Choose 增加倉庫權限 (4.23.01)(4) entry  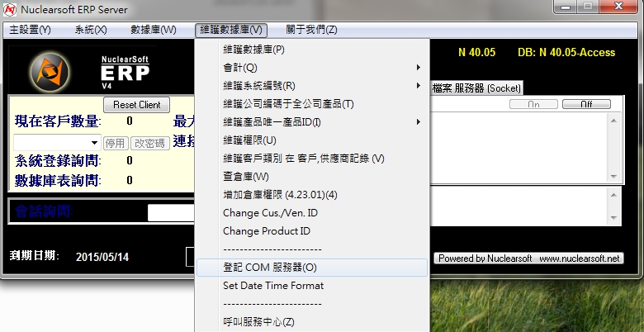click(x=312, y=194)
